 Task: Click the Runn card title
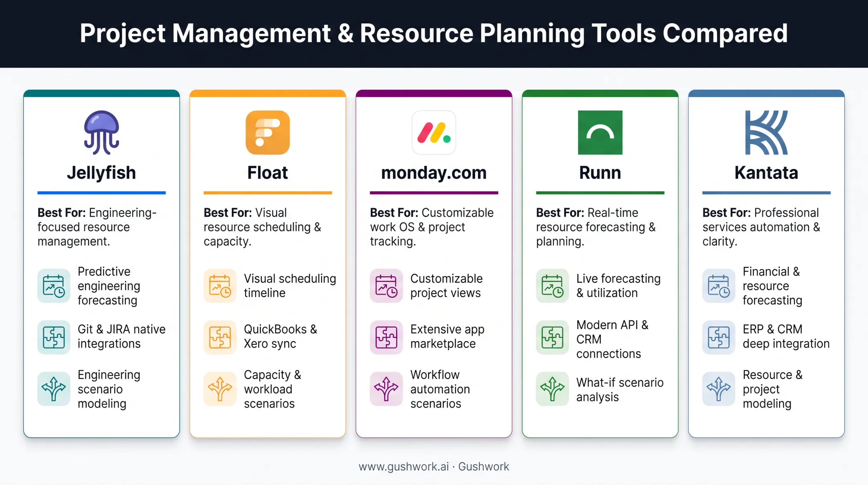point(600,173)
